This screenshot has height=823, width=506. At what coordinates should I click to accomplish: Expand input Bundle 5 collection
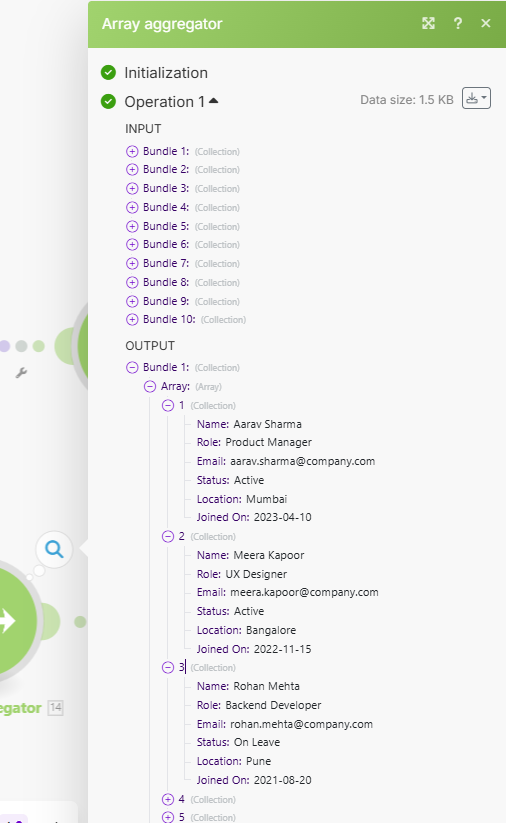tap(132, 226)
